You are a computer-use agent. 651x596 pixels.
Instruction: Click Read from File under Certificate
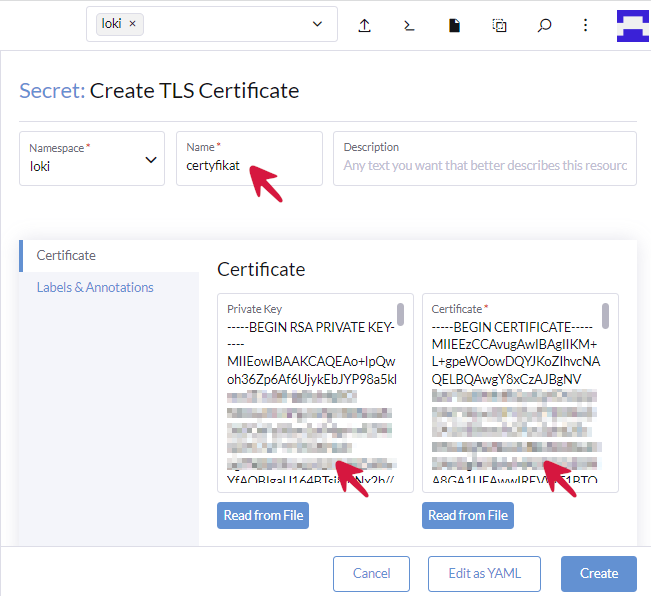point(467,516)
